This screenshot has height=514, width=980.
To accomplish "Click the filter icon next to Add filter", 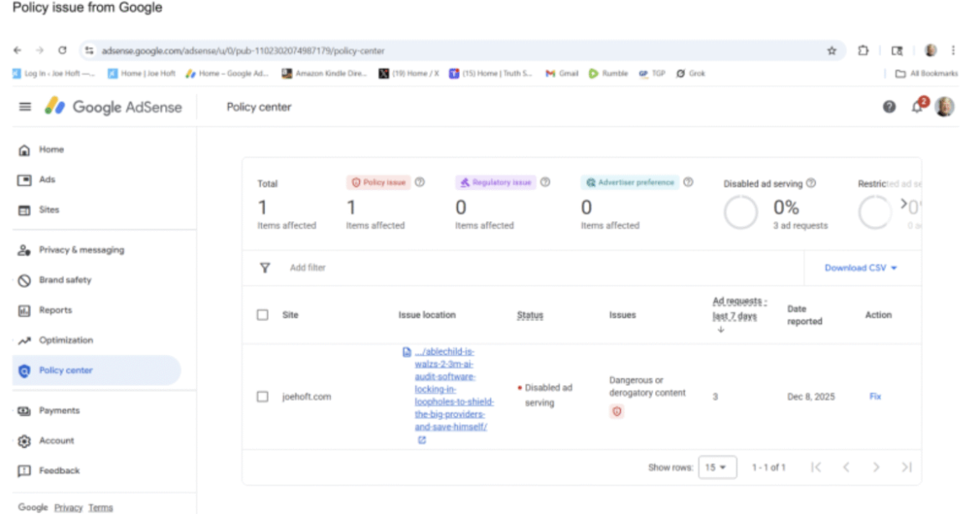I will [265, 268].
